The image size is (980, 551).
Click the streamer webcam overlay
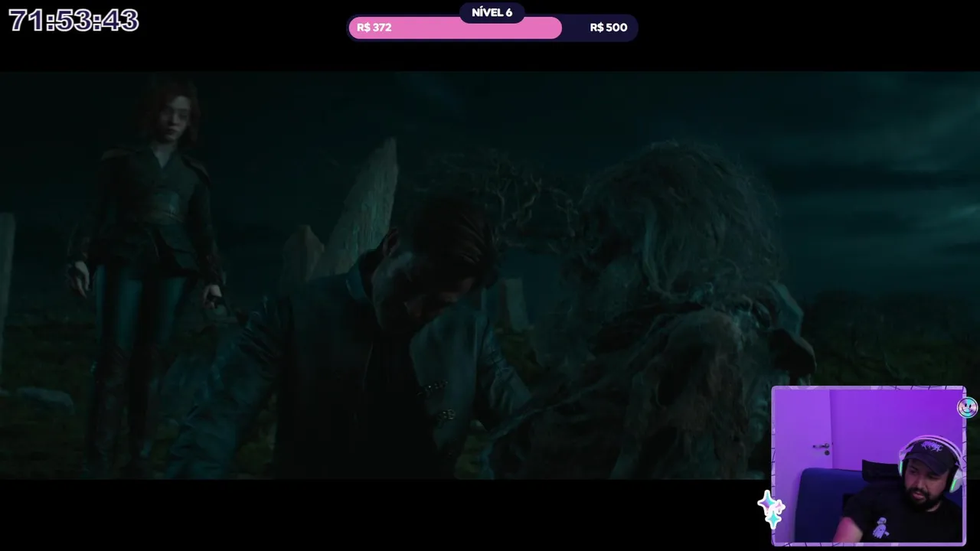(x=868, y=466)
